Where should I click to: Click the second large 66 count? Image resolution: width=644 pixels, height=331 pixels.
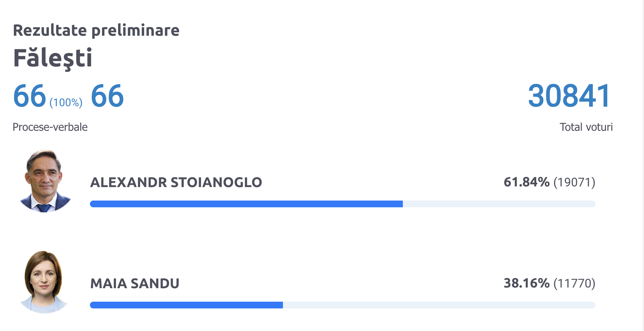click(x=107, y=96)
